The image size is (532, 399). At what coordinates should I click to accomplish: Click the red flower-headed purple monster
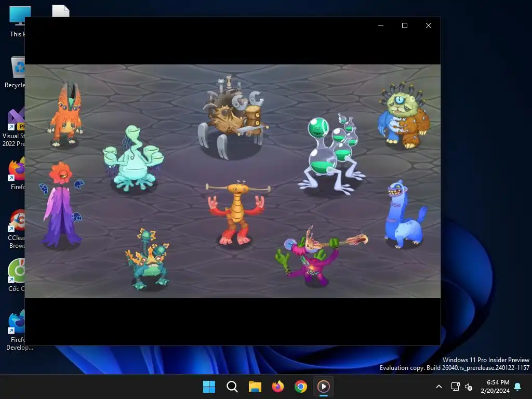coord(61,205)
